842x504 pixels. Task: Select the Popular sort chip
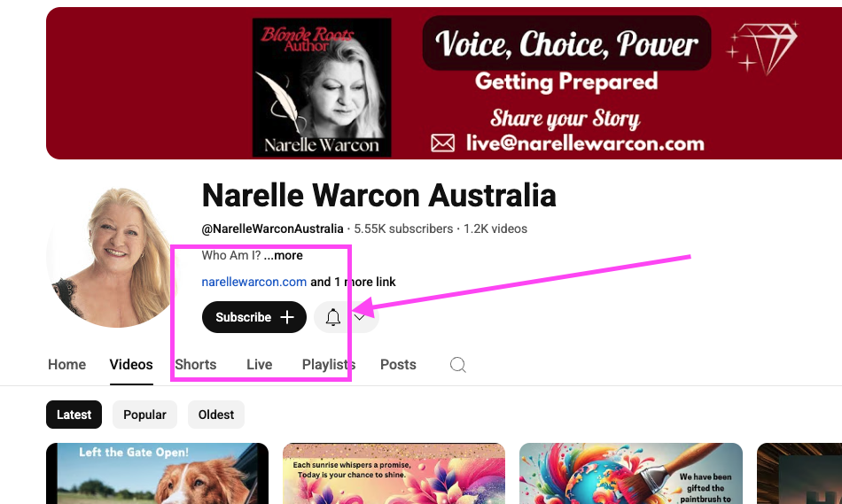tap(144, 415)
